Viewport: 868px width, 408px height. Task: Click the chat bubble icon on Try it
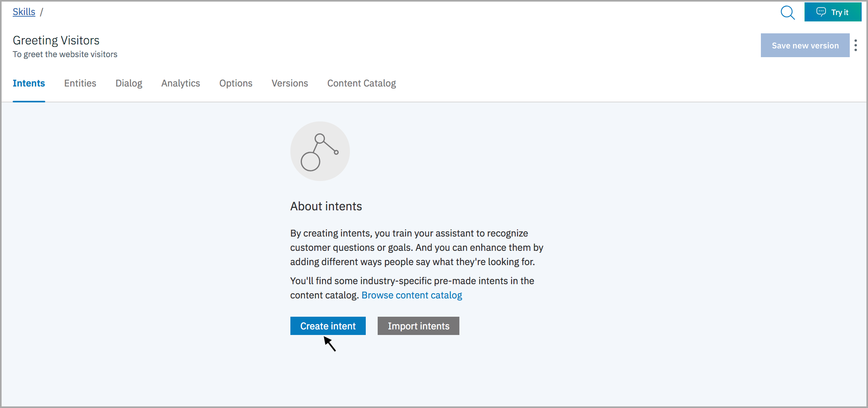[x=822, y=12]
